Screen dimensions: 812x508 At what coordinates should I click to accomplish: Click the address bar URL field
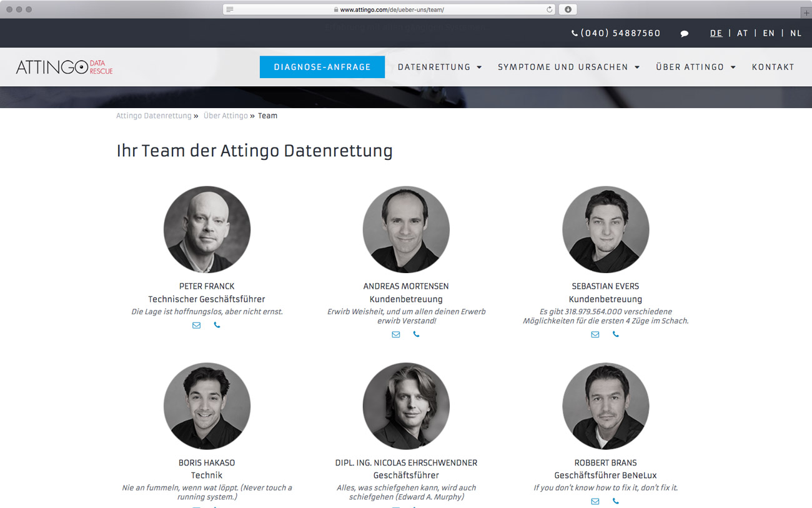tap(388, 9)
